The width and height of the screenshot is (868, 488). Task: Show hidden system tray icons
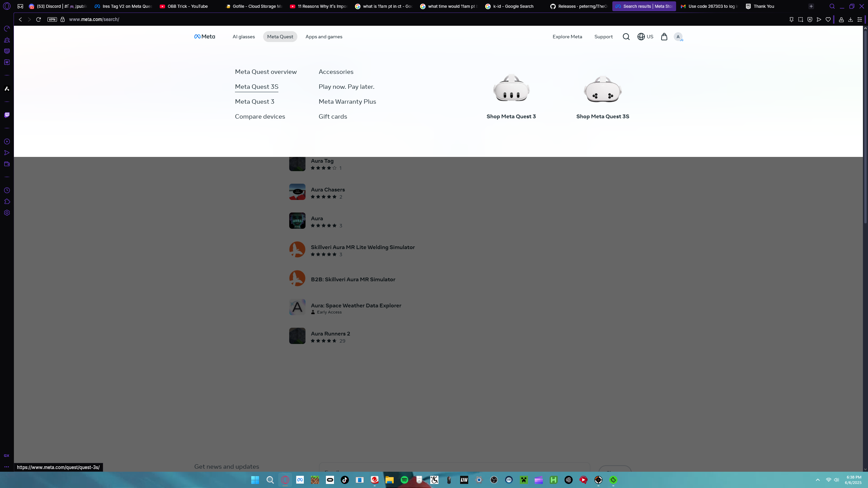[817, 480]
